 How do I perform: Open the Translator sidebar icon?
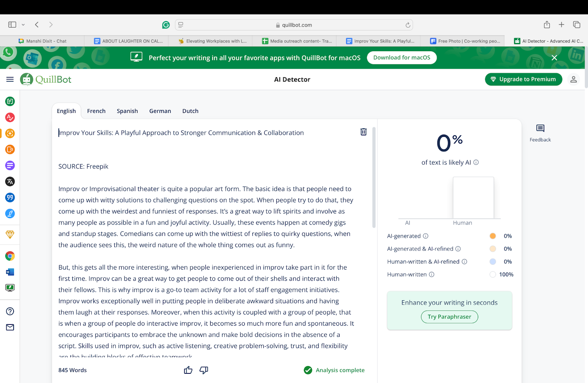pos(10,181)
